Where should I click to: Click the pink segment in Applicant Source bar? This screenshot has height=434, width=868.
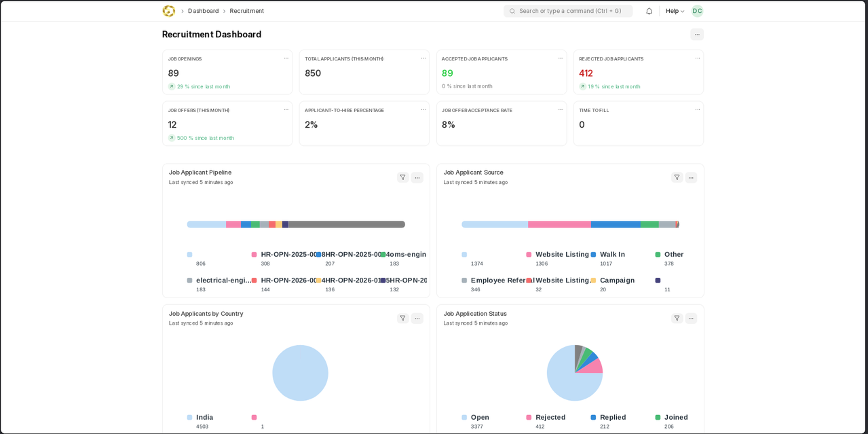pos(559,224)
